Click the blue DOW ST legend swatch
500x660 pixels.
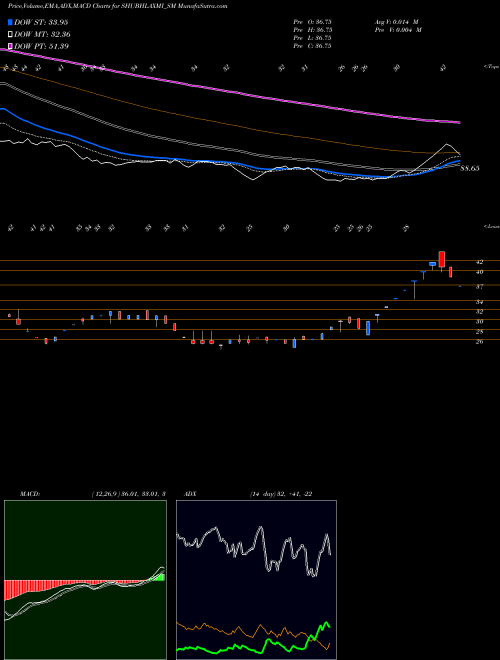[x=10, y=22]
